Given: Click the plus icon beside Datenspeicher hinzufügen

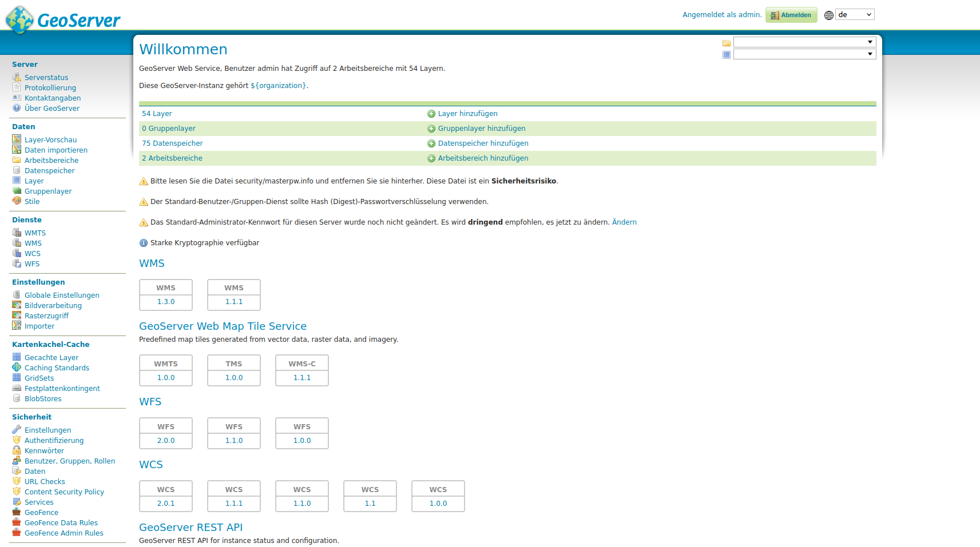Looking at the screenshot, I should [x=431, y=143].
